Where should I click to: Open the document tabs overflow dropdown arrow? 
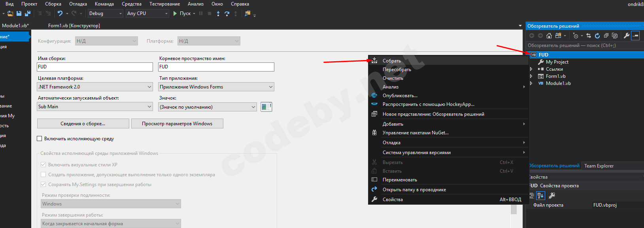[x=520, y=26]
